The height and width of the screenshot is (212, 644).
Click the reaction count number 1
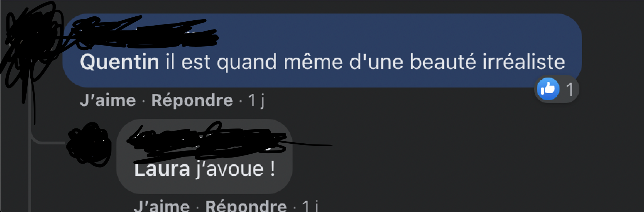click(570, 90)
